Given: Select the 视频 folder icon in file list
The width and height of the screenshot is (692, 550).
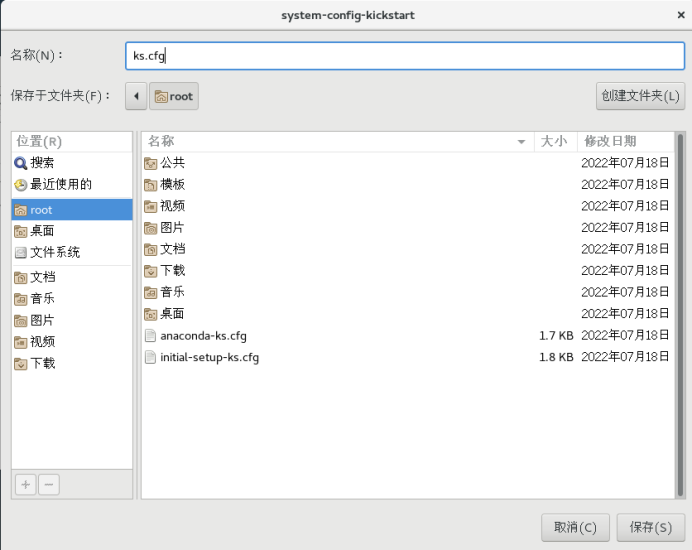Looking at the screenshot, I should (x=150, y=207).
